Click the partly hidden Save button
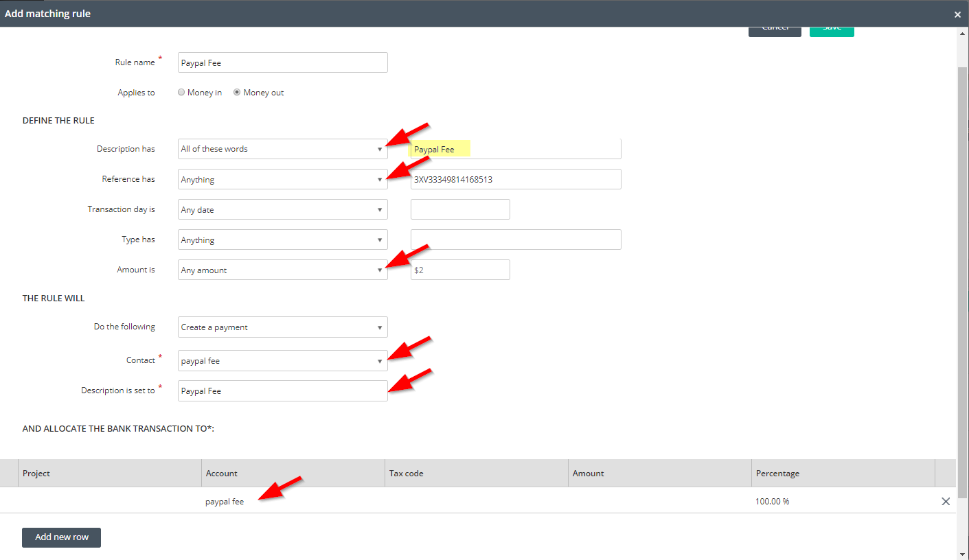Screen dimensions: 969x560 [832, 32]
